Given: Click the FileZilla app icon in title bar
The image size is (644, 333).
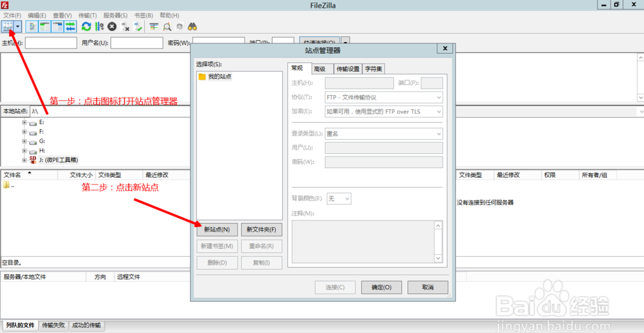Looking at the screenshot, I should [x=5, y=5].
